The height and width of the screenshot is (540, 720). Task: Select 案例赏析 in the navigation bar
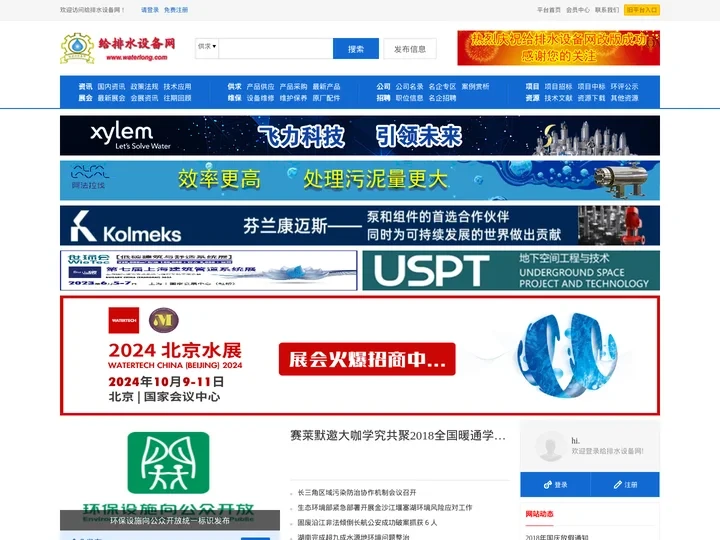coord(476,86)
